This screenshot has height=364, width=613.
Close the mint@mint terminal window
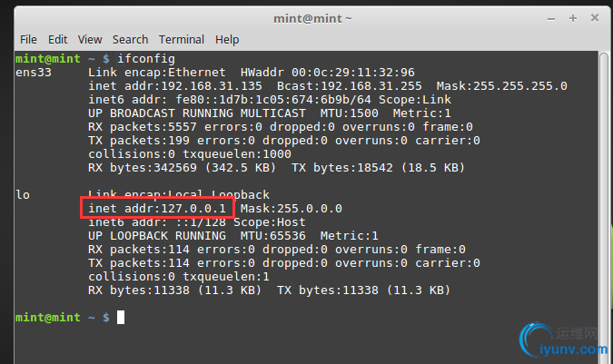tap(595, 18)
